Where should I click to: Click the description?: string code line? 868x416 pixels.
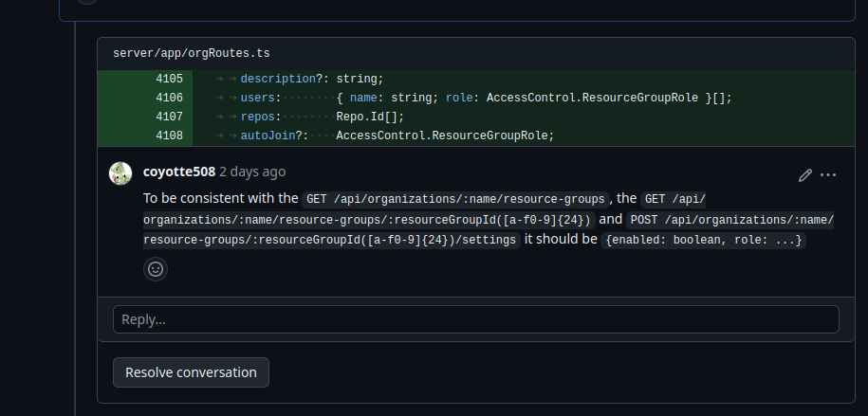click(523, 79)
